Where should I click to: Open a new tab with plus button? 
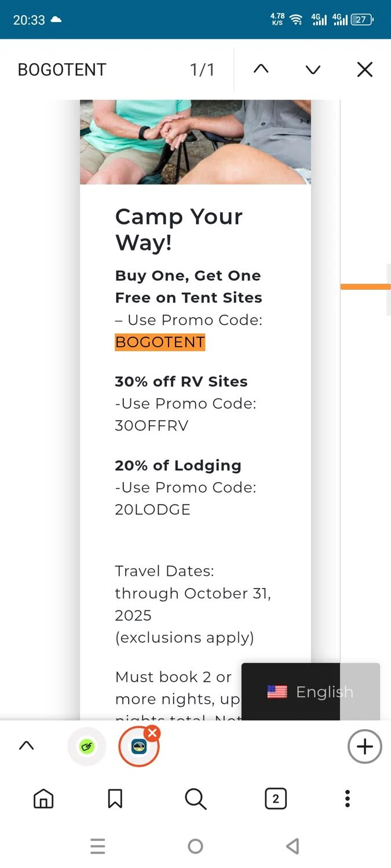click(364, 746)
